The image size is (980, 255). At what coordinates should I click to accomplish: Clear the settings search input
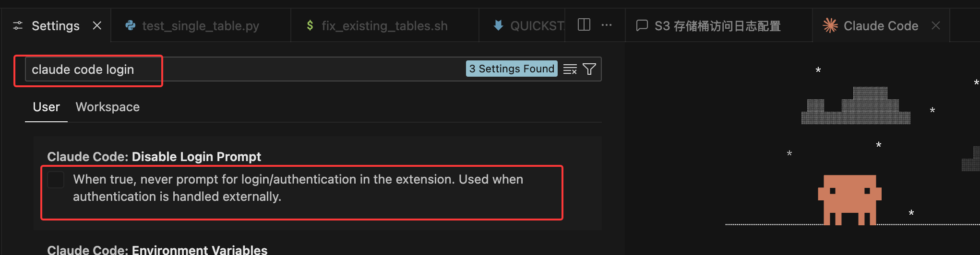click(x=570, y=70)
